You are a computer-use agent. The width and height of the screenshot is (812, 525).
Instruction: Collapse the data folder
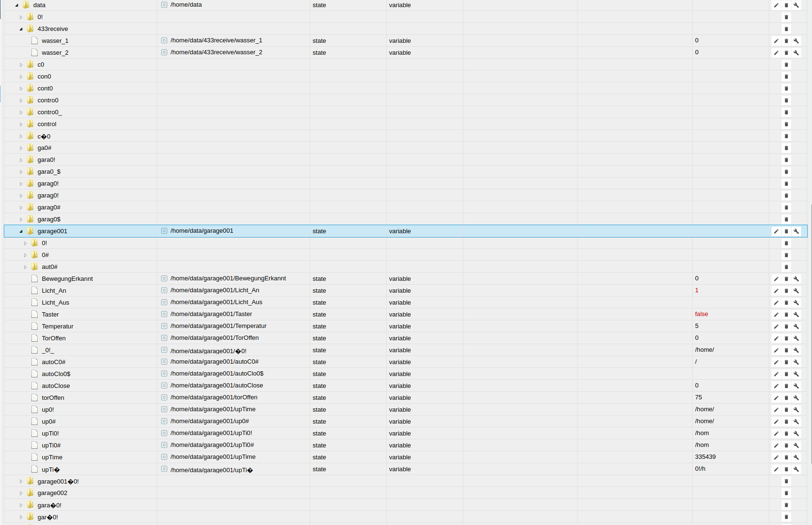coord(17,5)
